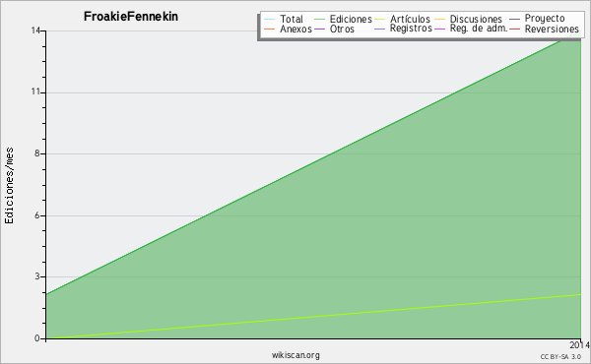Image resolution: width=591 pixels, height=364 pixels.
Task: Click the 11 y-axis value
Action: [x=35, y=92]
